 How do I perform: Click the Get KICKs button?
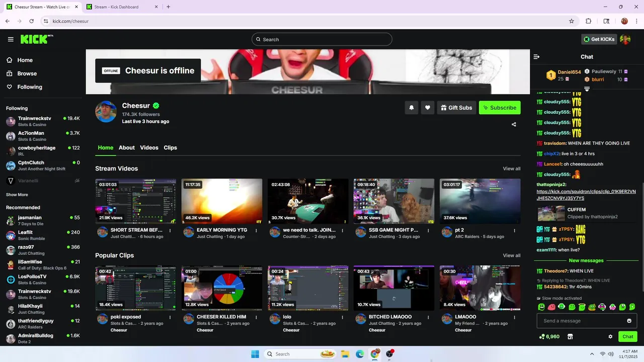[599, 39]
